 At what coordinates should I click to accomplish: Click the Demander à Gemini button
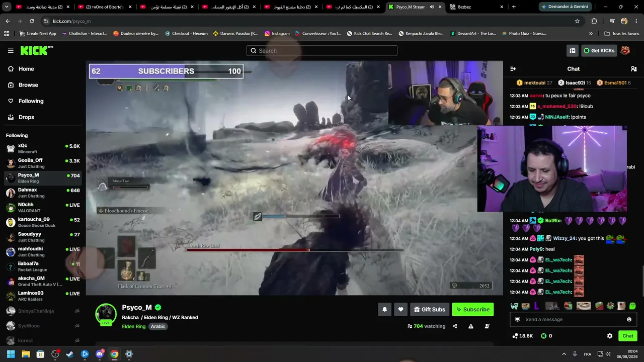pyautogui.click(x=565, y=7)
